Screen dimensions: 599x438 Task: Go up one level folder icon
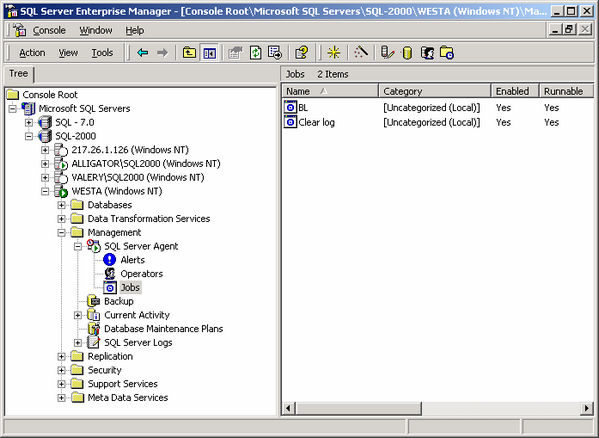click(189, 52)
